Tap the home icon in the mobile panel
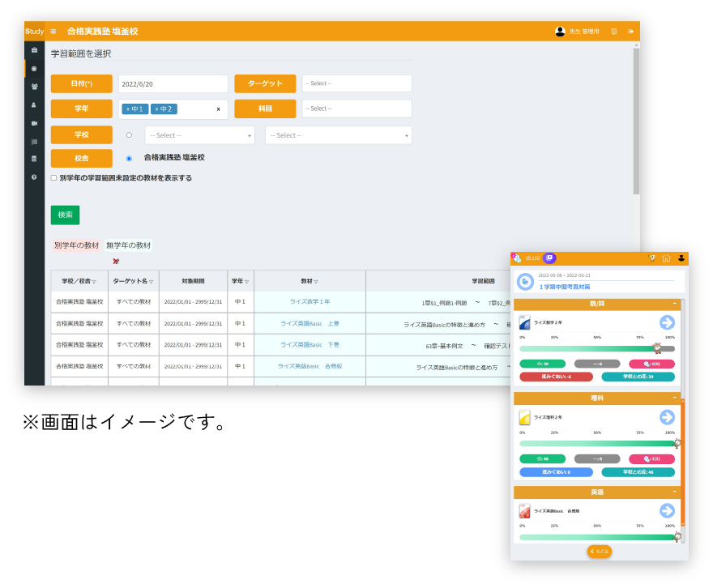The height and width of the screenshot is (588, 713). pyautogui.click(x=665, y=258)
